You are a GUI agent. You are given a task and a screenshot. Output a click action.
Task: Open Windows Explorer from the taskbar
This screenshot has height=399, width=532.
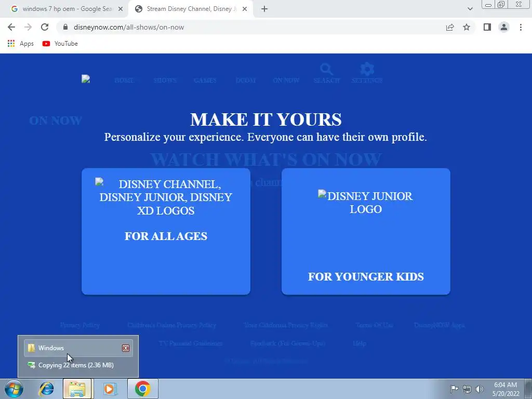(x=77, y=389)
